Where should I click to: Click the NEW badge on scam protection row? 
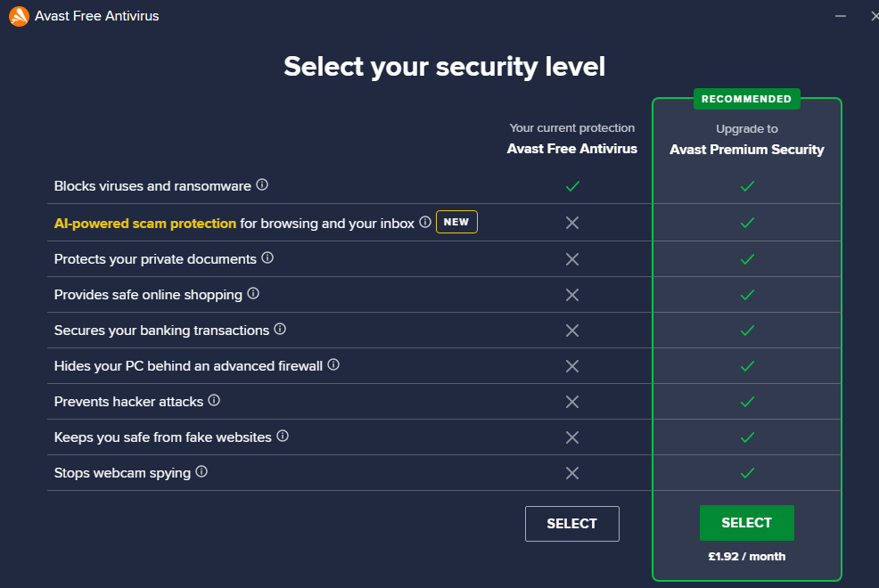point(456,222)
